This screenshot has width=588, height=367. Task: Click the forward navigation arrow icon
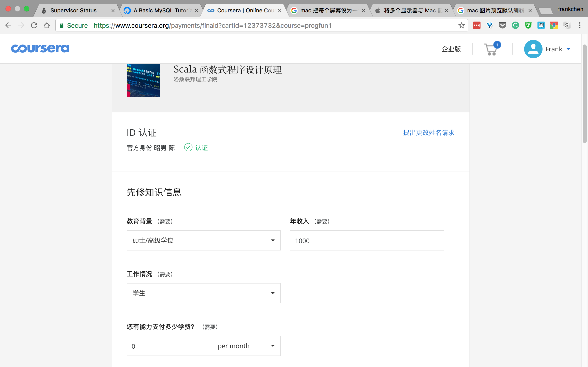click(21, 25)
